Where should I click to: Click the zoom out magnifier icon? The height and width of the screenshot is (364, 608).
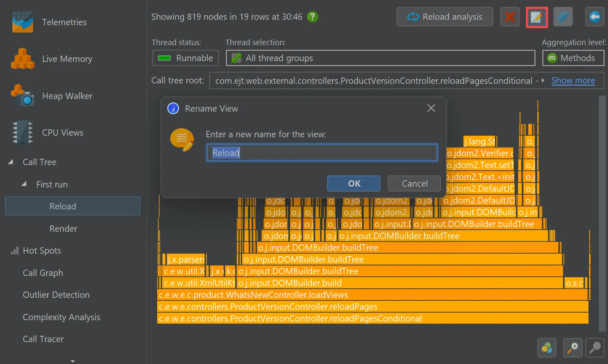[595, 348]
